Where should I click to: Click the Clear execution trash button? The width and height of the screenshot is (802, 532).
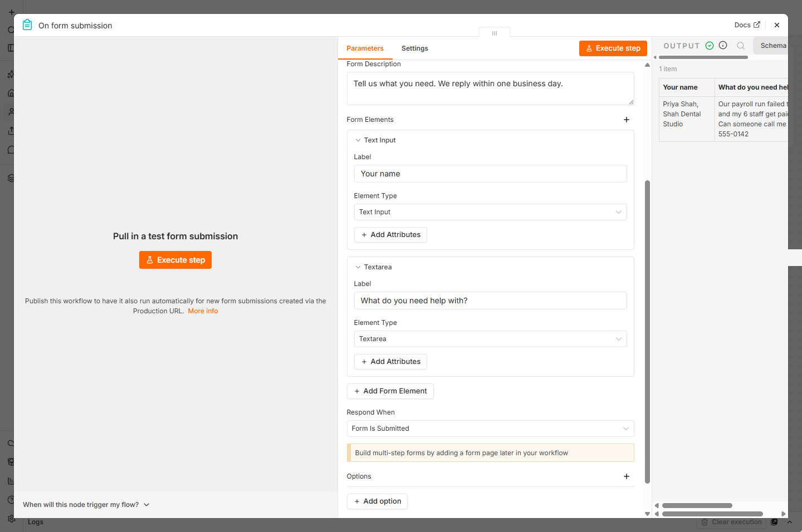click(731, 522)
